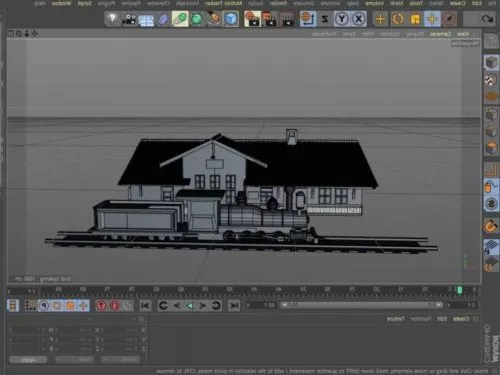Activate the Scale tool icon
Image resolution: width=500 pixels, height=375 pixels.
point(415,19)
